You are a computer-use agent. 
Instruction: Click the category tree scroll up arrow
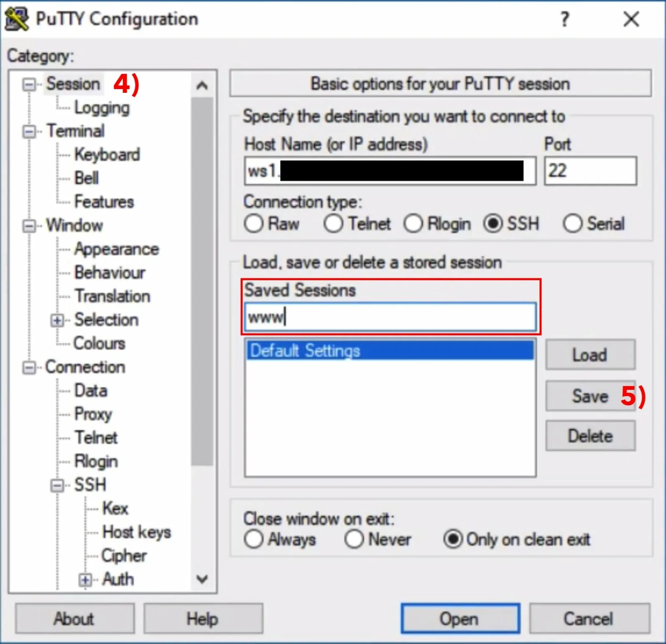(202, 86)
